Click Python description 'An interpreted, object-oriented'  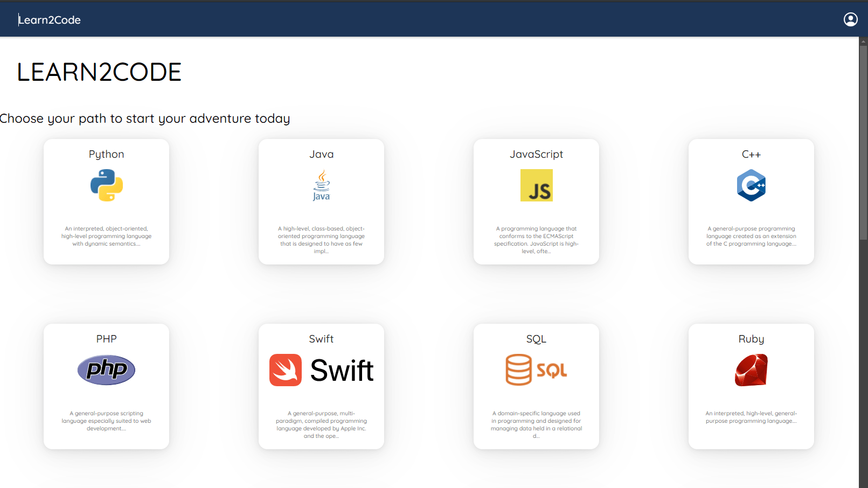107,236
